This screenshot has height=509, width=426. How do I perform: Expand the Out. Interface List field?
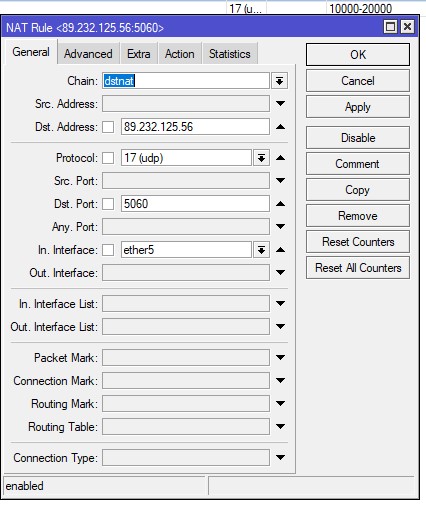click(281, 326)
